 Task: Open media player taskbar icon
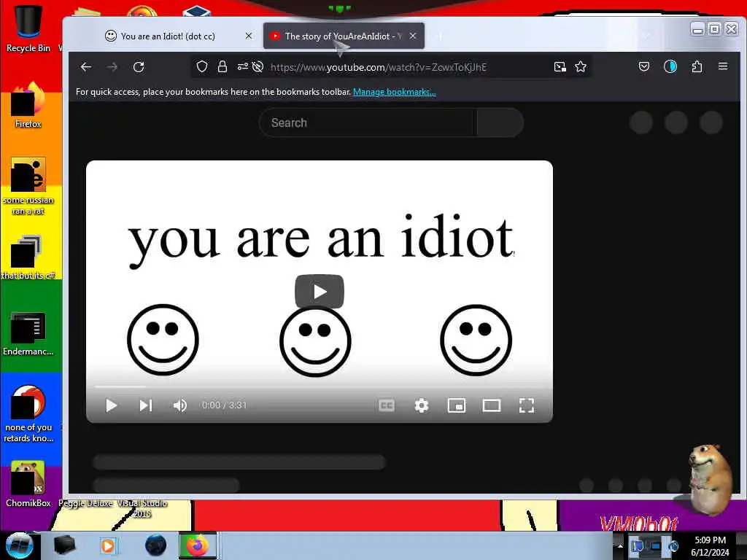coord(108,545)
